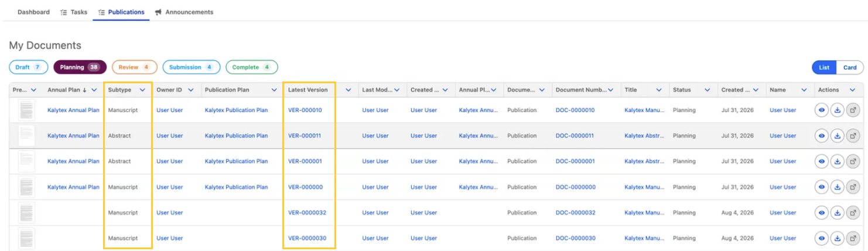Open the Title column dropdown
868x251 pixels.
(x=659, y=90)
